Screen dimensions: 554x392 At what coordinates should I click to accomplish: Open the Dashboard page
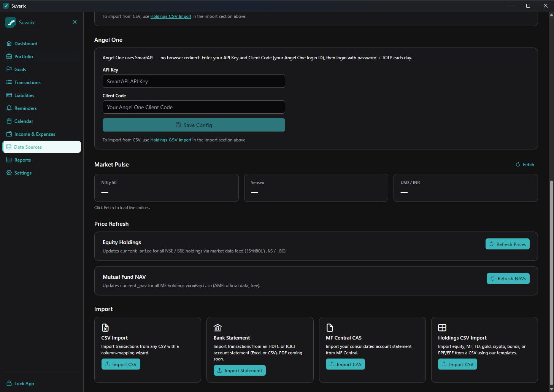coord(41,43)
